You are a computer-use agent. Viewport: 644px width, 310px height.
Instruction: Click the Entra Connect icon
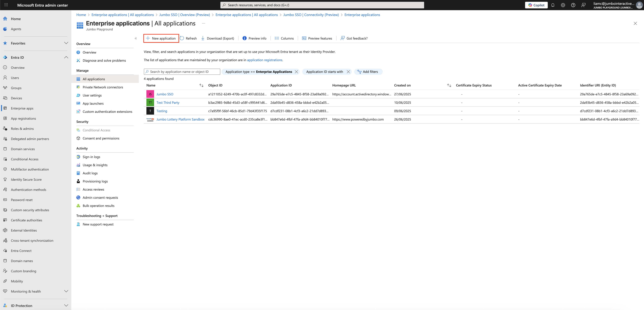(x=5, y=250)
